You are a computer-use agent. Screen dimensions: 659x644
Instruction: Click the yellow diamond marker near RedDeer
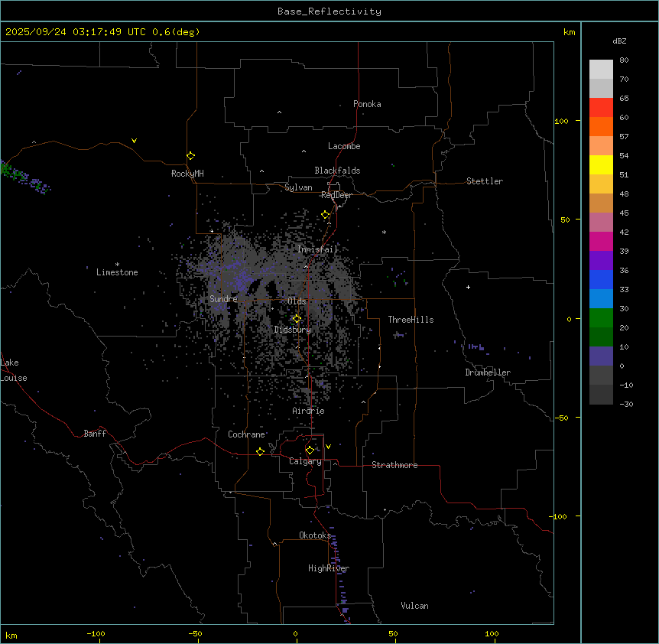(x=326, y=215)
